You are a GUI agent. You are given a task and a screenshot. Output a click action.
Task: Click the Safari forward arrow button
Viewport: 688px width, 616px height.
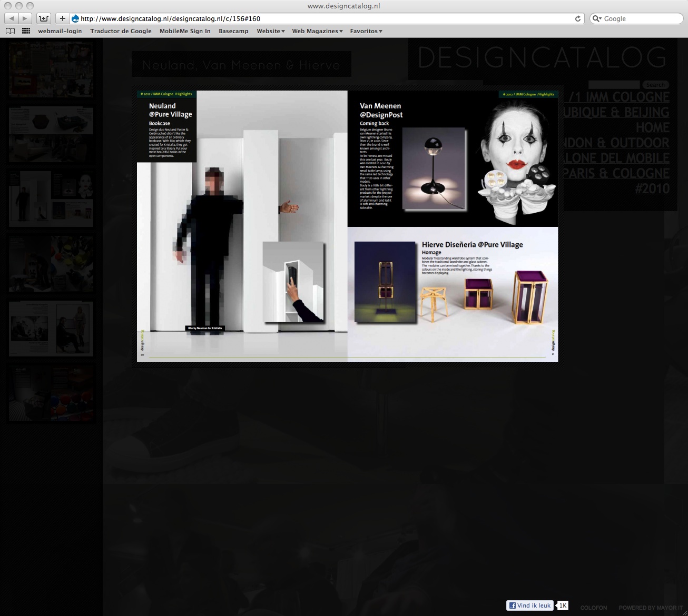click(x=25, y=18)
